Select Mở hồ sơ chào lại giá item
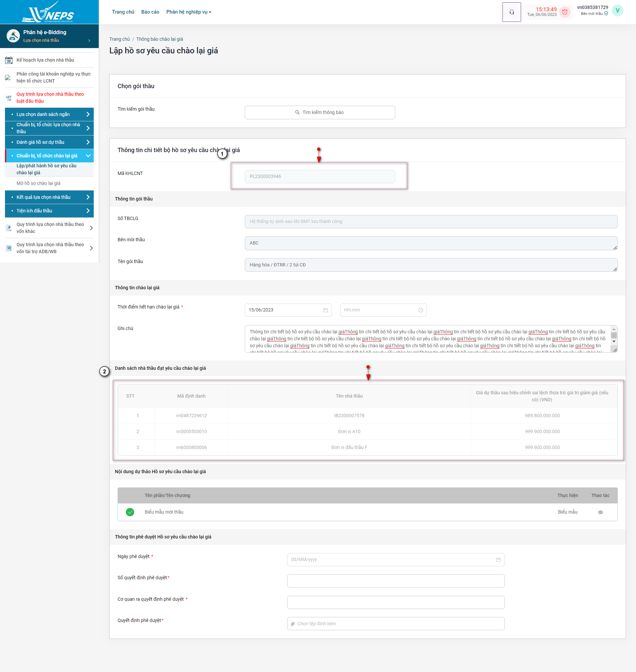636x672 pixels. [x=38, y=183]
